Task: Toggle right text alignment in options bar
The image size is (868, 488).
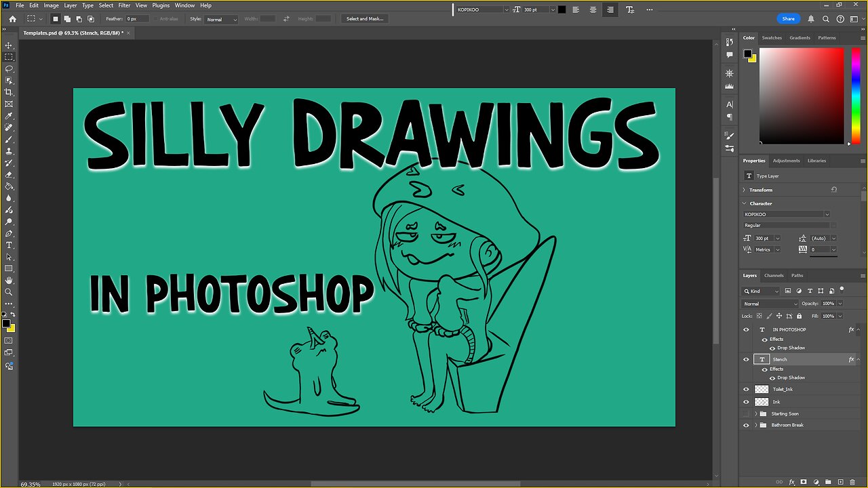Action: pos(610,9)
